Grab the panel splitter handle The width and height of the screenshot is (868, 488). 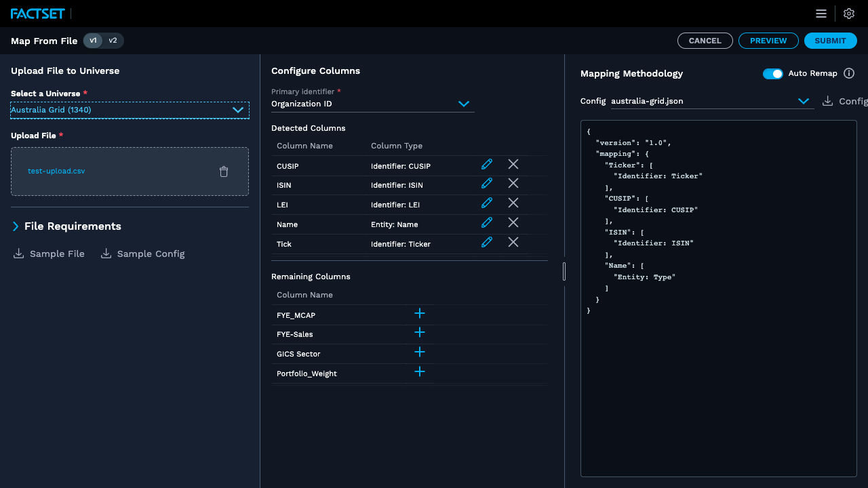point(564,272)
